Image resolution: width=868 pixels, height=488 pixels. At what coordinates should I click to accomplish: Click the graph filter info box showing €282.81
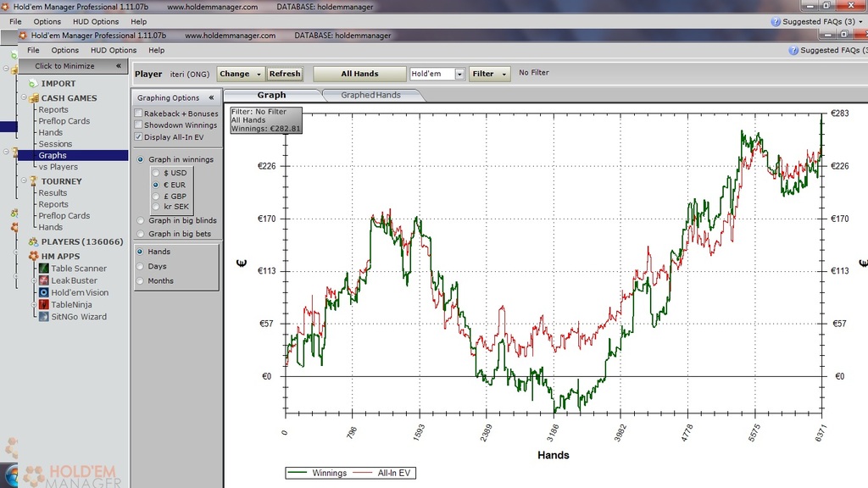coord(266,120)
